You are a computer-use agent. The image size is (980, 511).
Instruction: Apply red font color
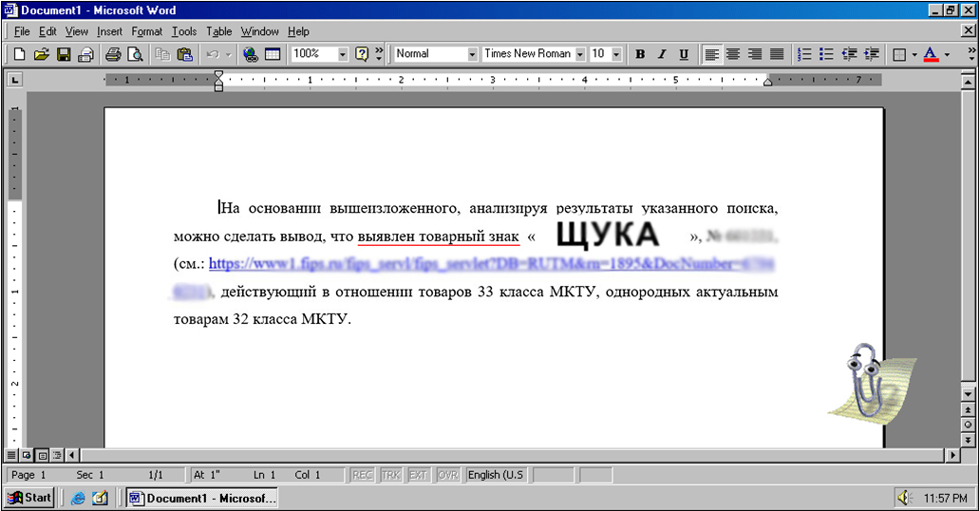(931, 54)
